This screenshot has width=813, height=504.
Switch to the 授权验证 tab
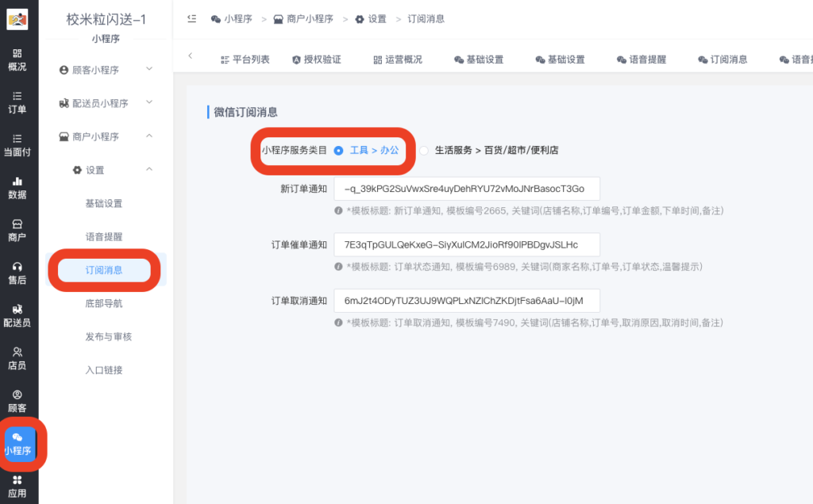pyautogui.click(x=316, y=60)
